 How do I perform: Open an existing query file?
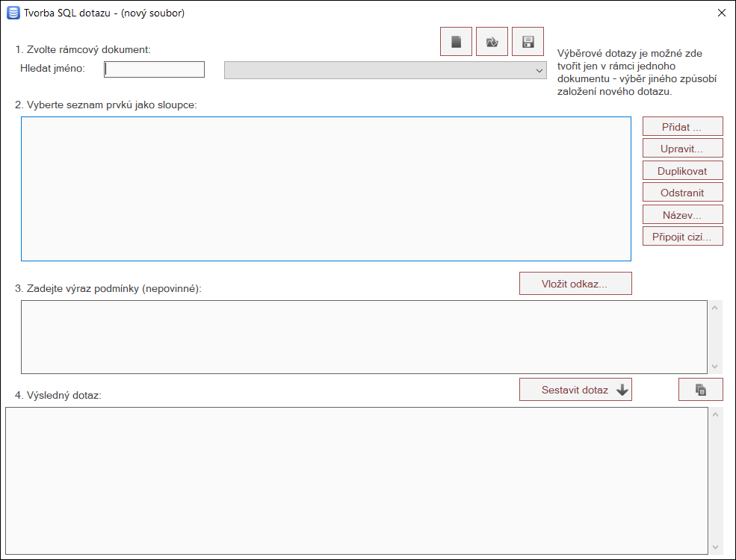[x=492, y=41]
